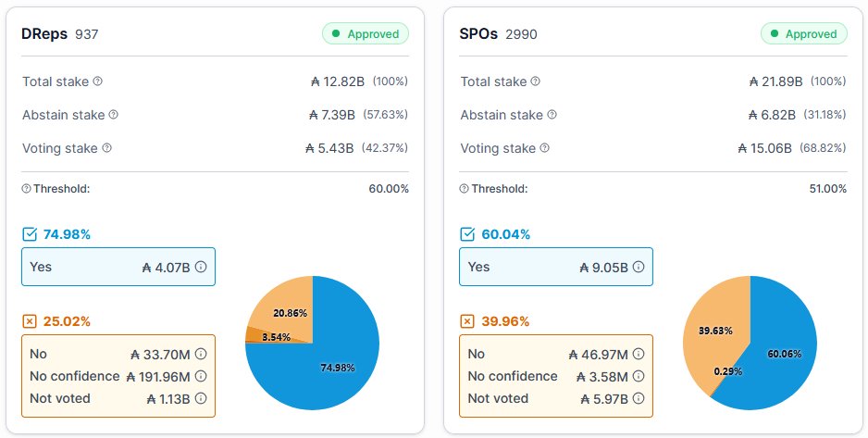Click help icon next to SPOs Total stake
Screen dimensions: 868x438
pos(535,81)
